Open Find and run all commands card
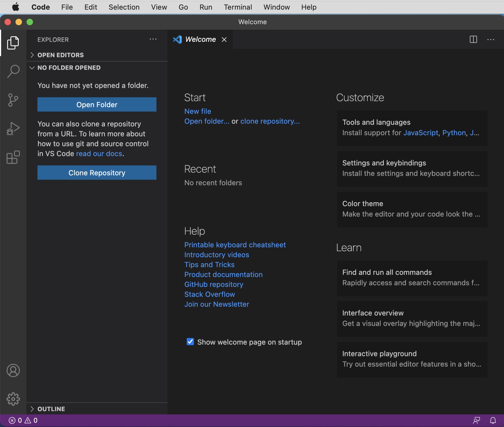This screenshot has width=504, height=427. point(412,278)
